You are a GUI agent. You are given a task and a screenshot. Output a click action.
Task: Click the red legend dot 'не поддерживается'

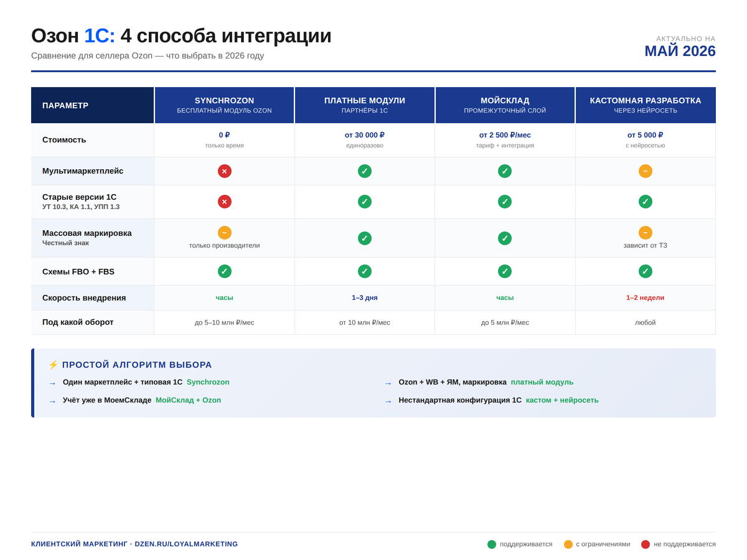(x=646, y=544)
